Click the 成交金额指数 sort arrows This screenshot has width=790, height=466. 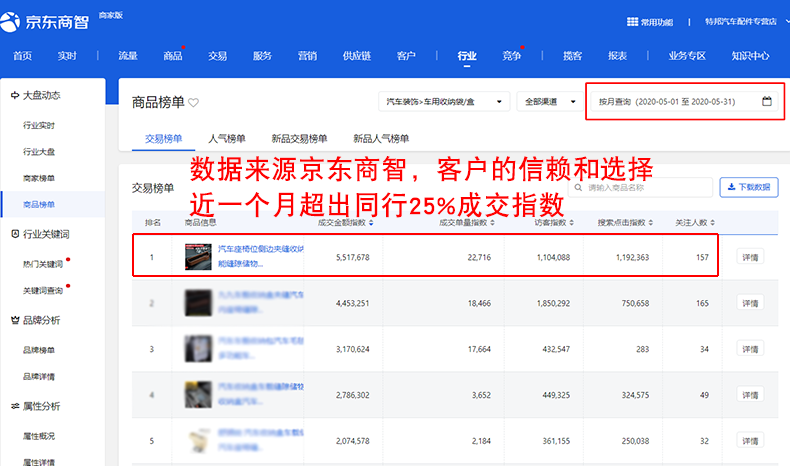pos(372,222)
